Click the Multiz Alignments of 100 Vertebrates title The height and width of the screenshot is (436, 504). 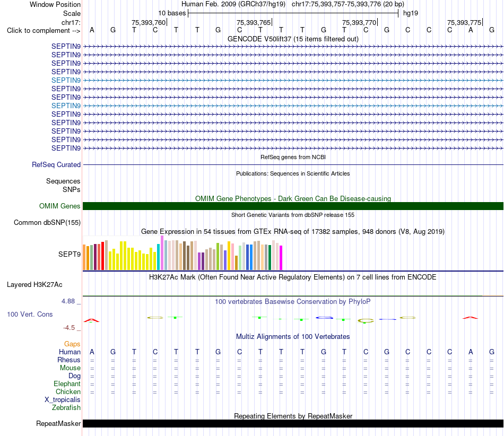[293, 336]
